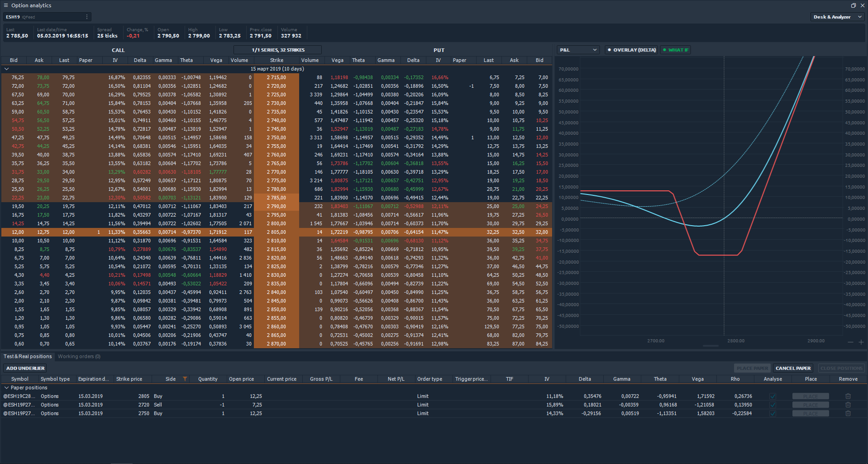This screenshot has height=464, width=868.
Task: Open the P&L chart type dropdown
Action: pos(578,50)
